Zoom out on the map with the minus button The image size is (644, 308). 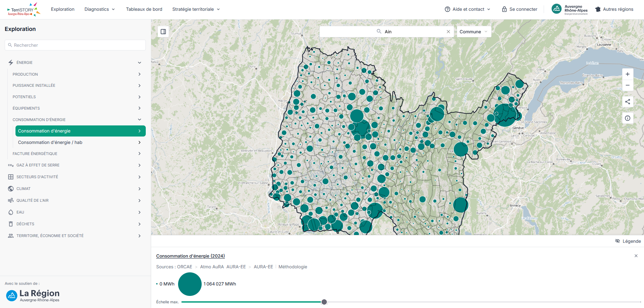pyautogui.click(x=628, y=85)
